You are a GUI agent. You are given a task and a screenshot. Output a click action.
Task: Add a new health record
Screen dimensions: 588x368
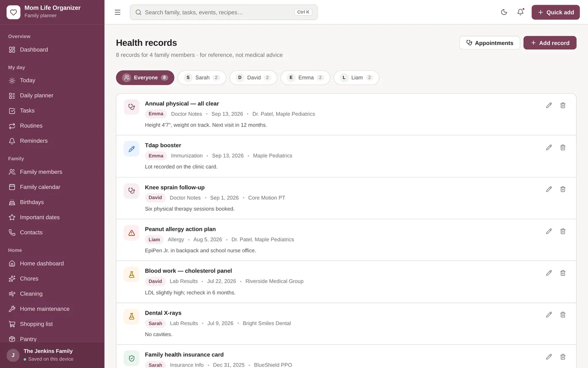(550, 43)
